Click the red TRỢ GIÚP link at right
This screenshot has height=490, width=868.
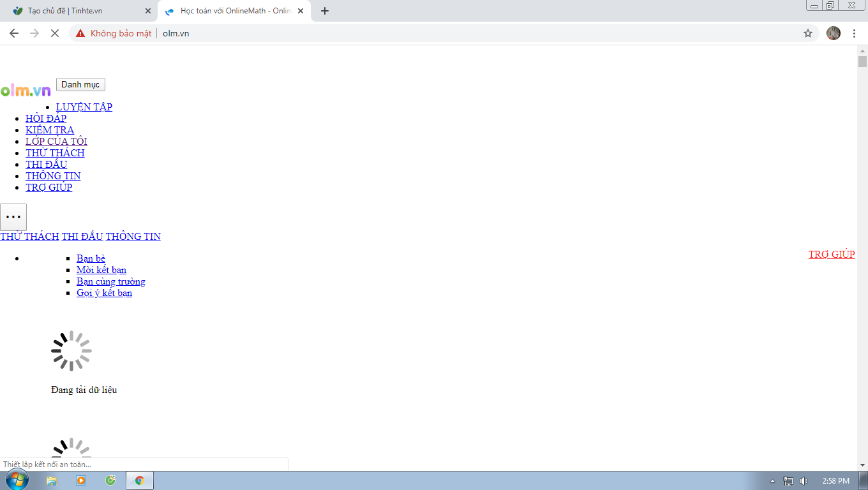pos(832,255)
